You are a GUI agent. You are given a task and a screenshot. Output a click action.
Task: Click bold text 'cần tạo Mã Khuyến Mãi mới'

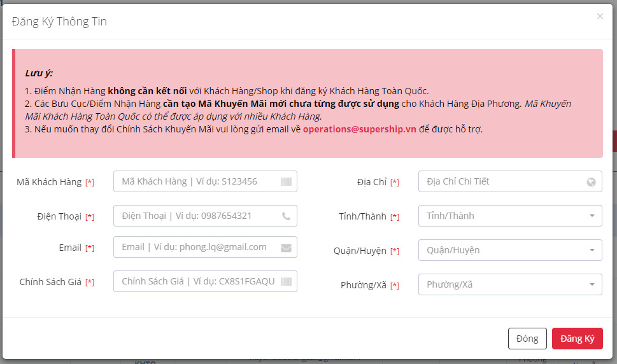pos(225,104)
